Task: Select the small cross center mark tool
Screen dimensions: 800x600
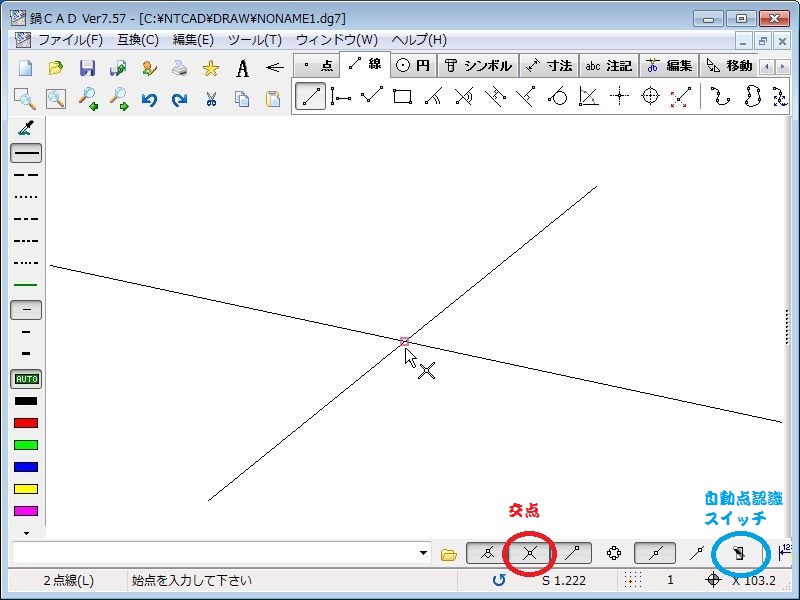Action: [619, 96]
